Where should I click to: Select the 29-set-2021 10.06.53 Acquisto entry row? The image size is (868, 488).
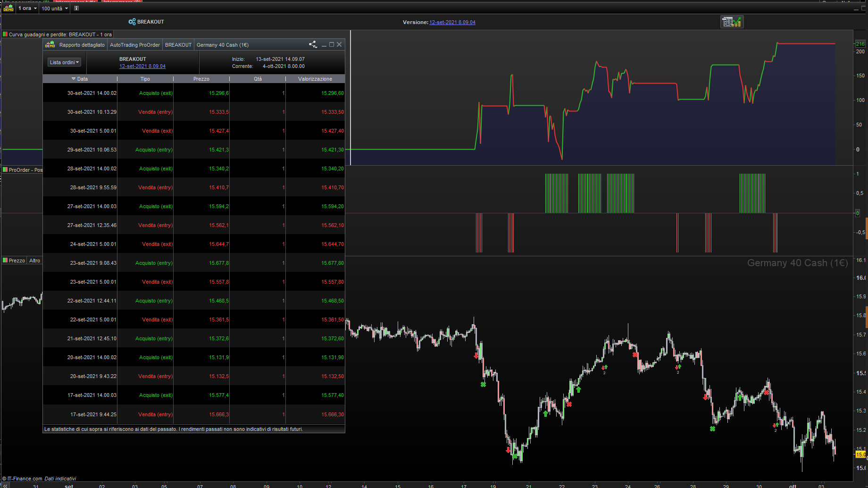point(194,150)
